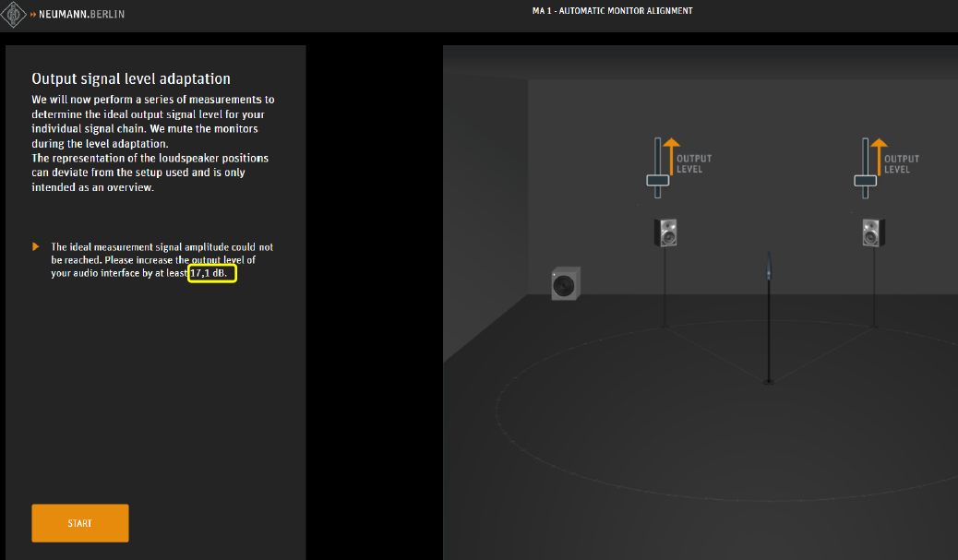Click the measurement microphone tip
Screen dimensions: 958x560
coord(769,268)
